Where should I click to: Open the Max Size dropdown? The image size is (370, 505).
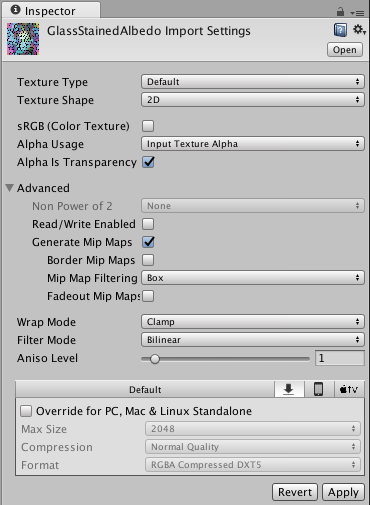(x=253, y=429)
